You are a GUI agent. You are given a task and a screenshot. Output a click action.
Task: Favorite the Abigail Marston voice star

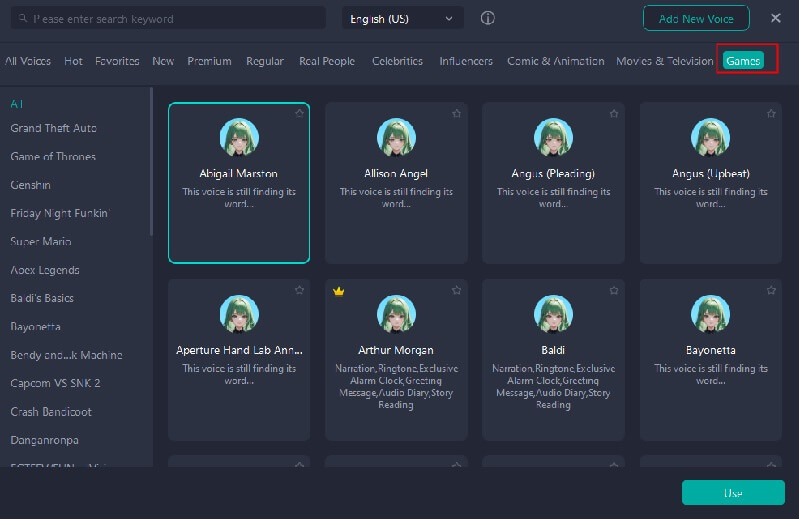(x=299, y=114)
